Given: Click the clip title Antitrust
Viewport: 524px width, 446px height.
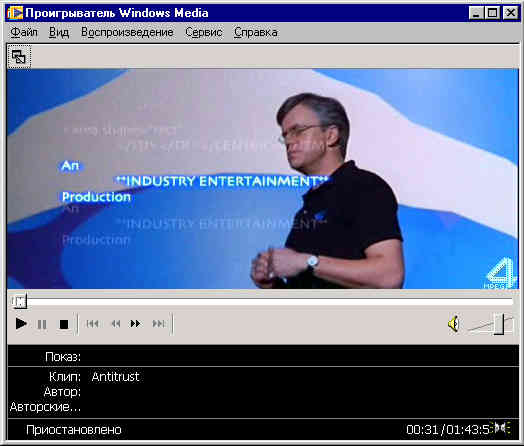Looking at the screenshot, I should coord(115,377).
